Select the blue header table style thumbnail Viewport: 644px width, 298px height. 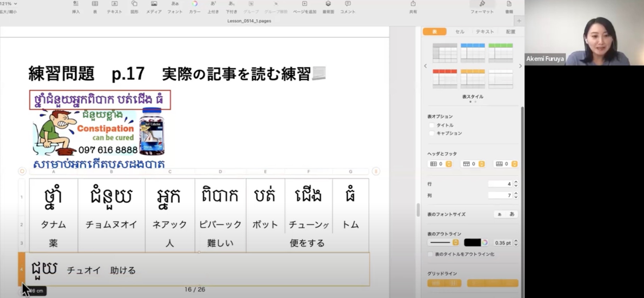[472, 53]
